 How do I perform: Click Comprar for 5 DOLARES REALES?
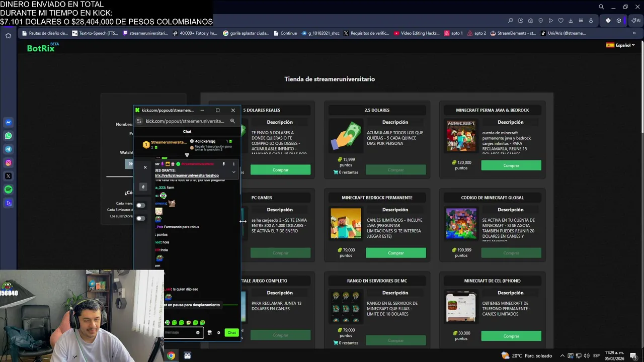pos(280,170)
